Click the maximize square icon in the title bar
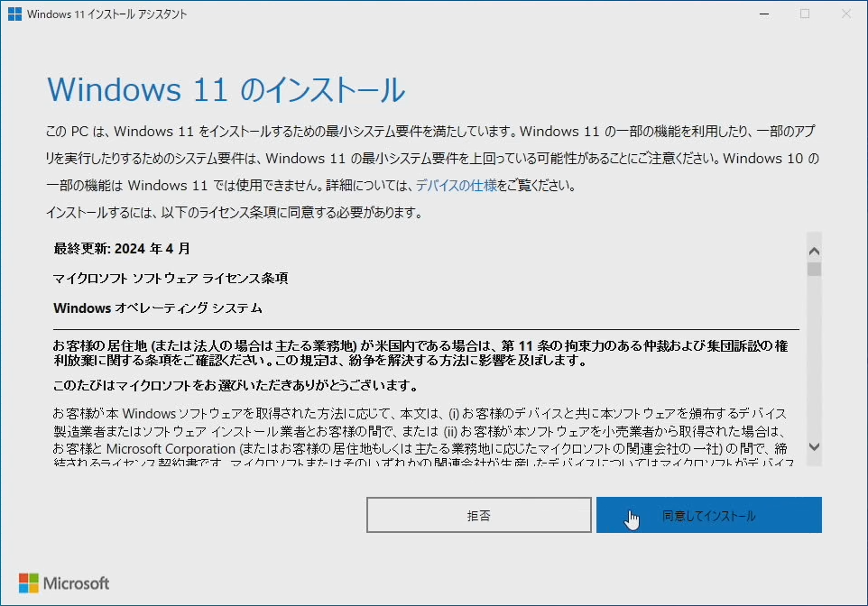Image resolution: width=868 pixels, height=606 pixels. (x=803, y=14)
